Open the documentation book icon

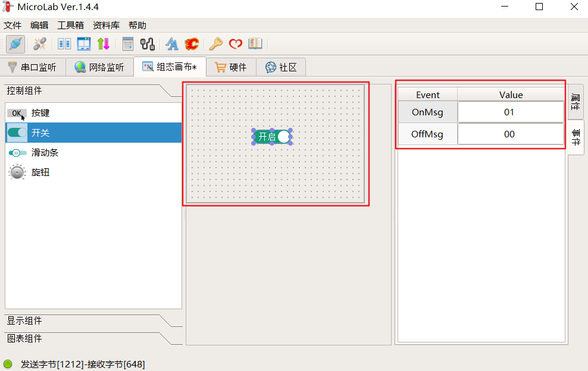coord(256,43)
